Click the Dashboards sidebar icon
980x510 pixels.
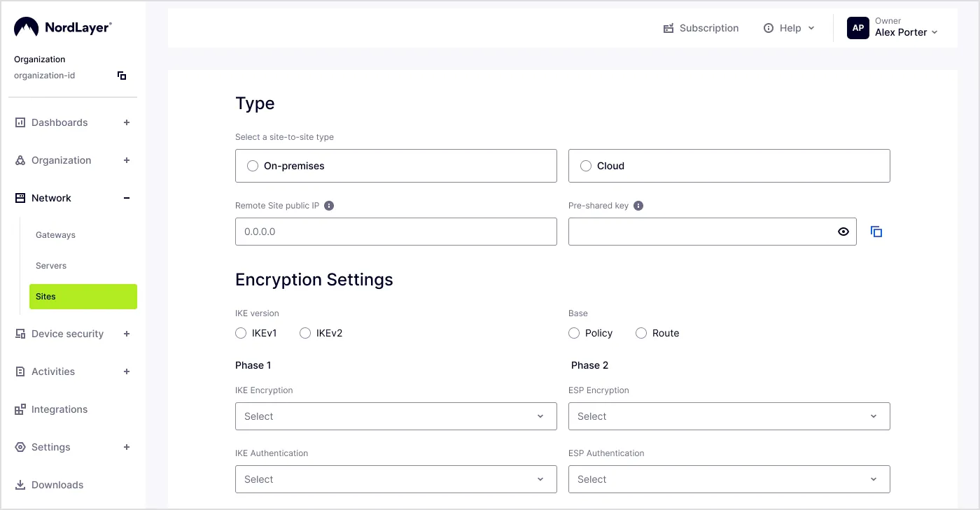[x=20, y=122]
